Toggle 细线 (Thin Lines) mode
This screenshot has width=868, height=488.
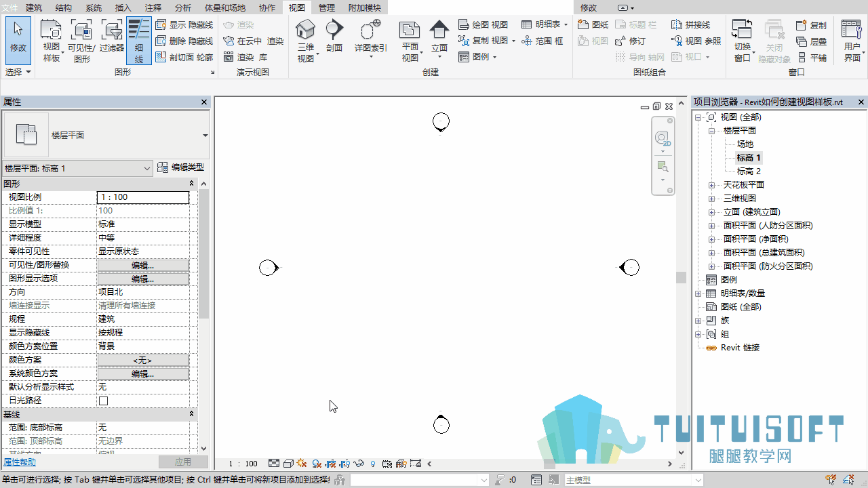(x=139, y=41)
